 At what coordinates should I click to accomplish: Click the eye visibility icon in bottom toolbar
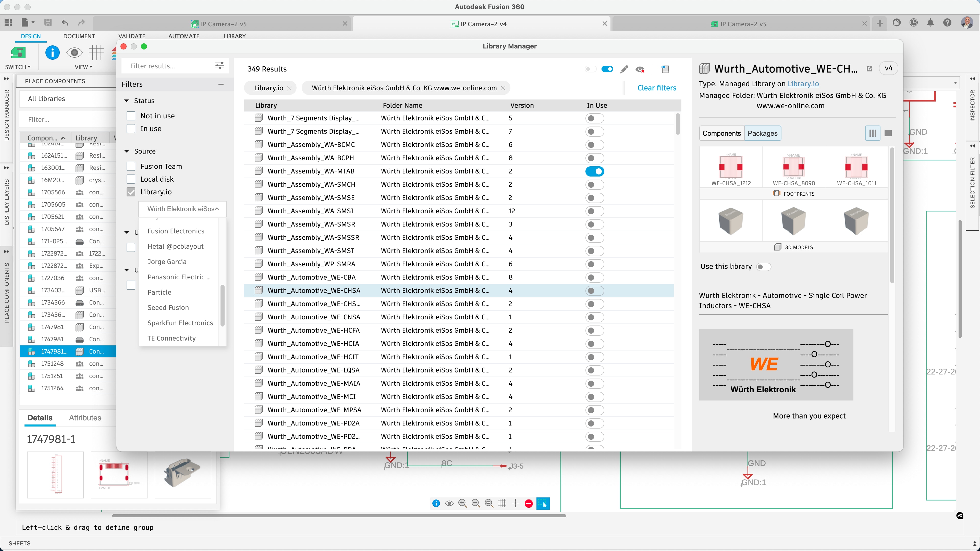click(x=449, y=503)
